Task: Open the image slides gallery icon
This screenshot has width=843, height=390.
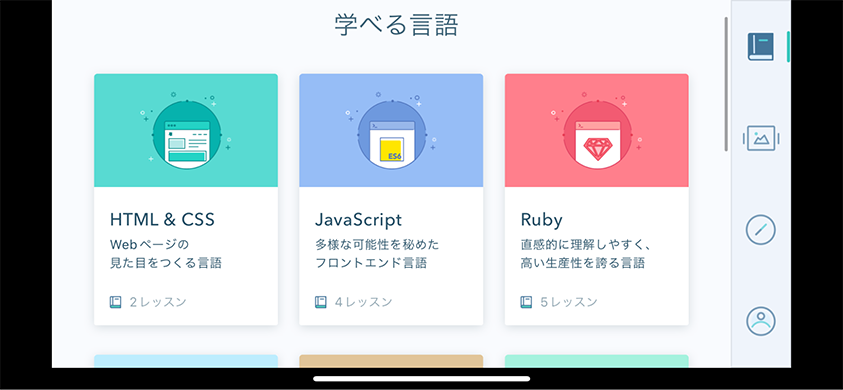Action: pyautogui.click(x=761, y=138)
